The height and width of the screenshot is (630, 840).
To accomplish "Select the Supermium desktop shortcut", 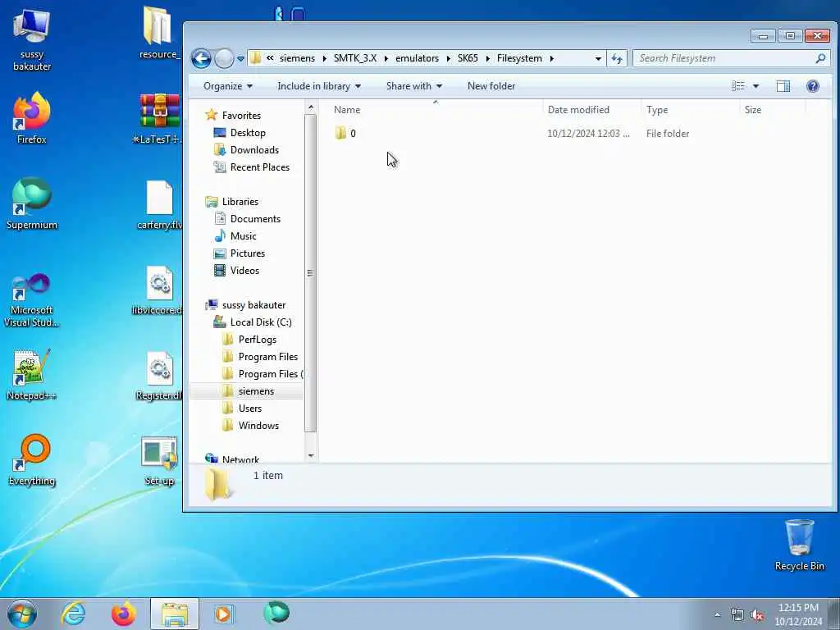I will coord(32,203).
